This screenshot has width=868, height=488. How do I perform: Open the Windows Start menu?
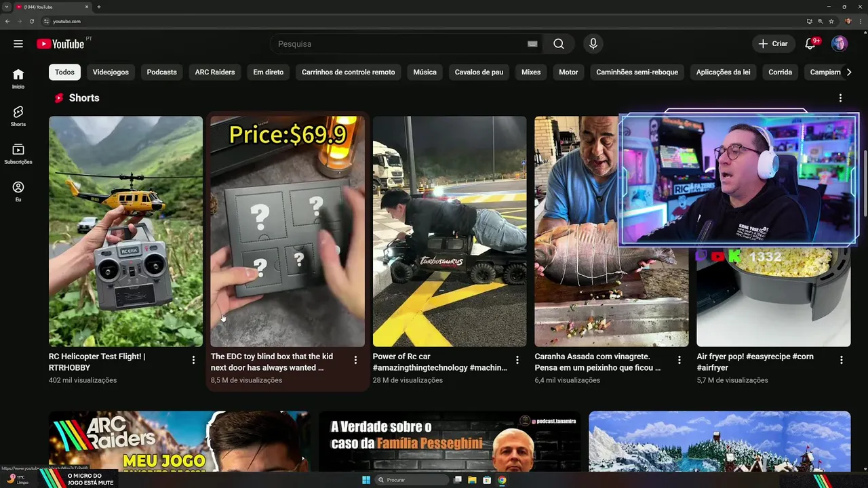pyautogui.click(x=366, y=480)
